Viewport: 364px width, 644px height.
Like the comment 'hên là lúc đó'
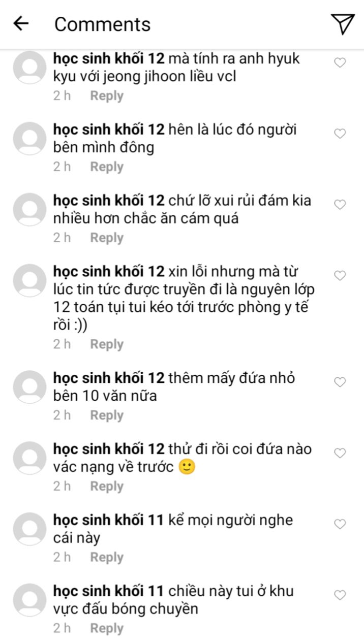[x=340, y=134]
